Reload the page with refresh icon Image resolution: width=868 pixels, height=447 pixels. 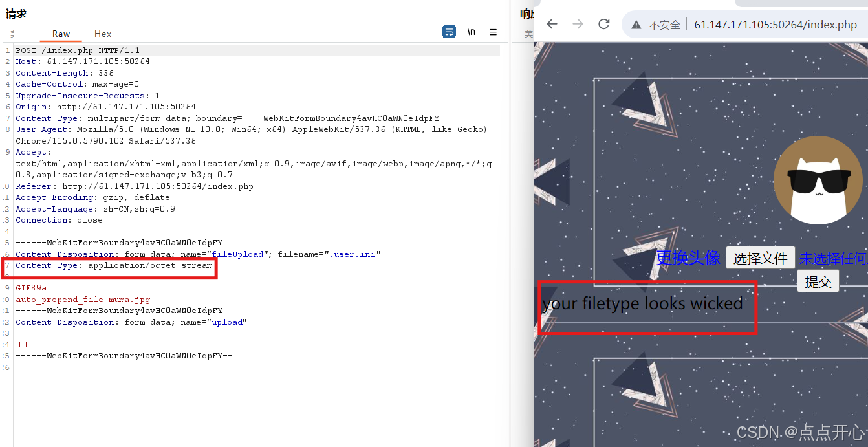tap(604, 24)
